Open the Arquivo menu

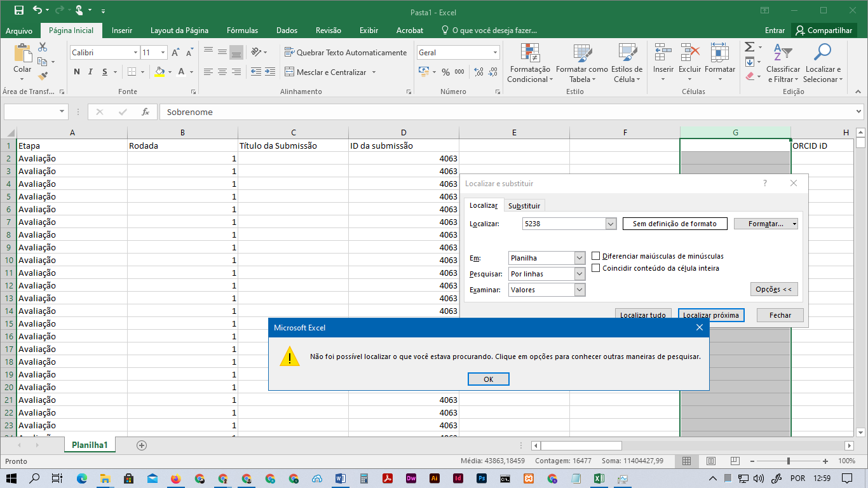pyautogui.click(x=19, y=30)
